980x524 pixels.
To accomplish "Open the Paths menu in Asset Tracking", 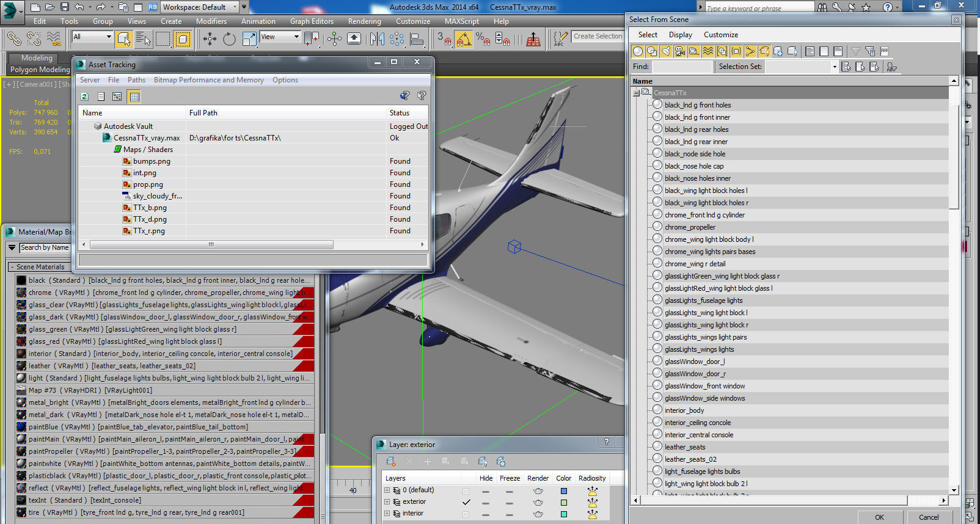I will (136, 80).
